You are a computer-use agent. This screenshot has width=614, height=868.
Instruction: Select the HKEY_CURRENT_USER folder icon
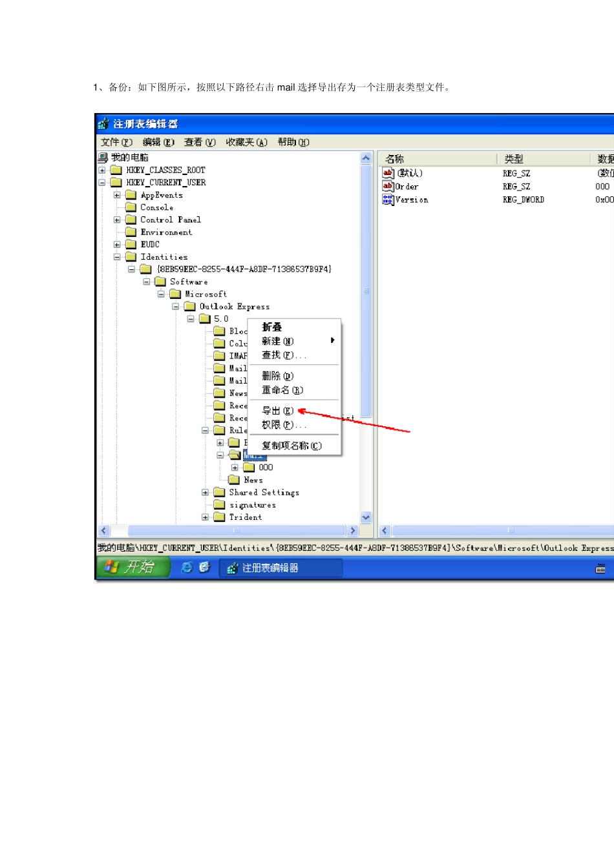click(x=116, y=182)
